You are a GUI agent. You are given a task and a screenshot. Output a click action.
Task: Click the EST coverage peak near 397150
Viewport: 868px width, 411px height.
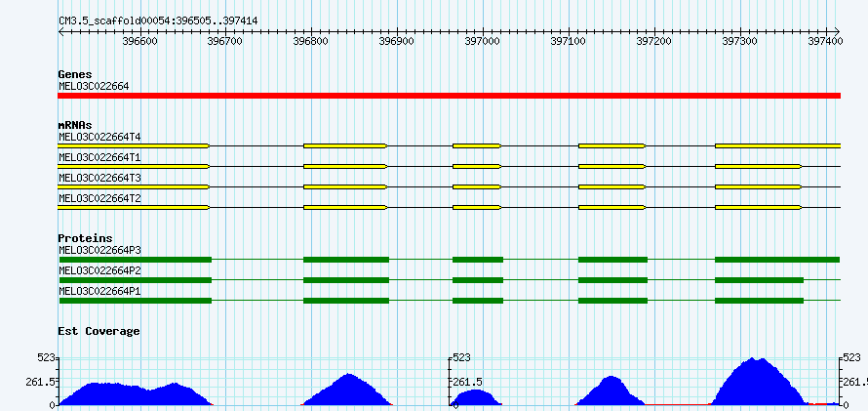[x=610, y=391]
